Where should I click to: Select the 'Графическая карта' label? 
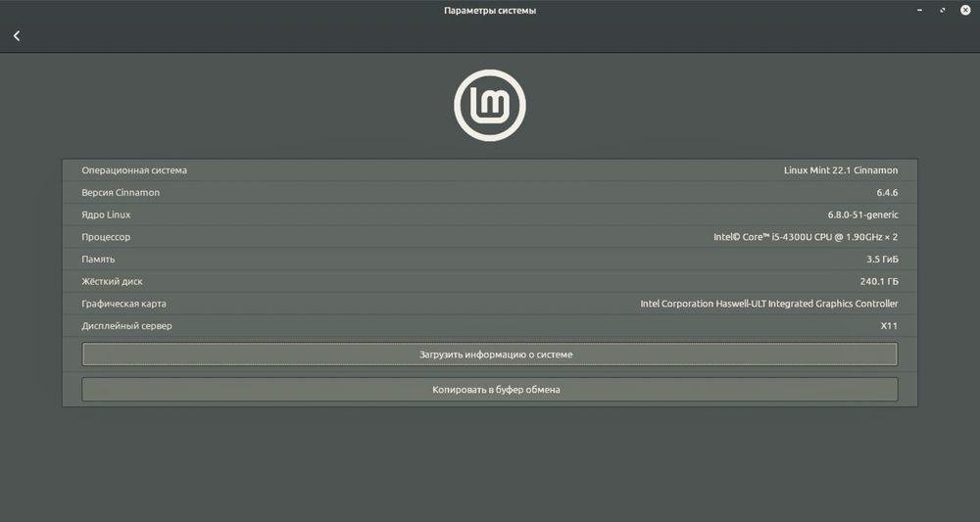123,304
